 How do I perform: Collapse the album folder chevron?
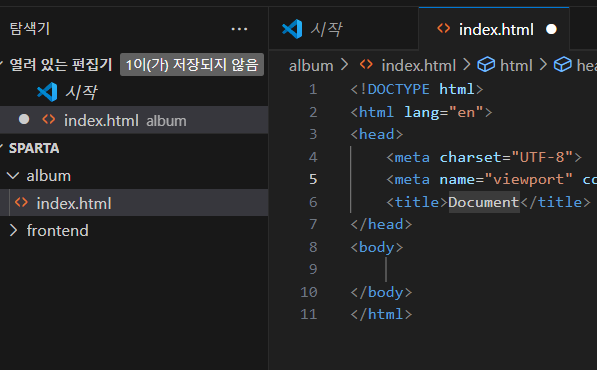(13, 175)
